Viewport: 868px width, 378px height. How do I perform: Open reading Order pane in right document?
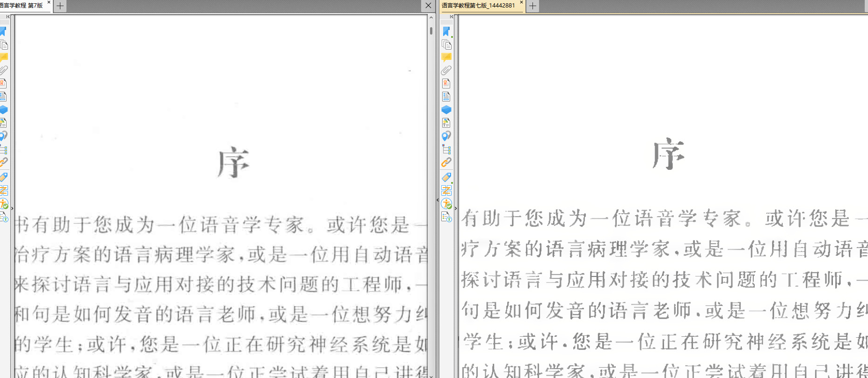click(446, 190)
